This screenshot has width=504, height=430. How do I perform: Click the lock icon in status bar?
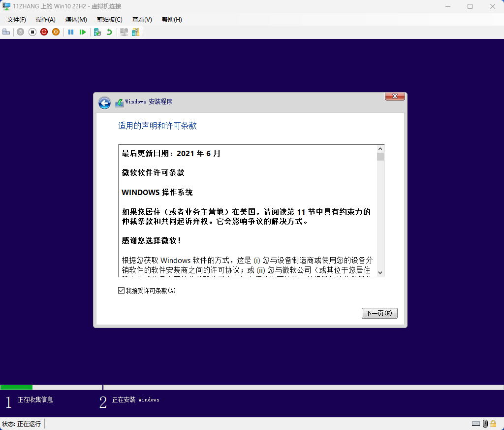[x=493, y=424]
